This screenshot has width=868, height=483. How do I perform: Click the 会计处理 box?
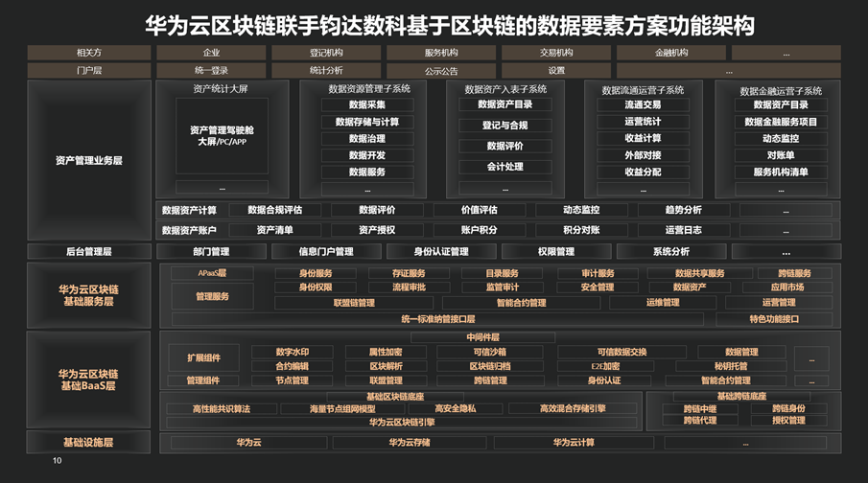pos(505,167)
